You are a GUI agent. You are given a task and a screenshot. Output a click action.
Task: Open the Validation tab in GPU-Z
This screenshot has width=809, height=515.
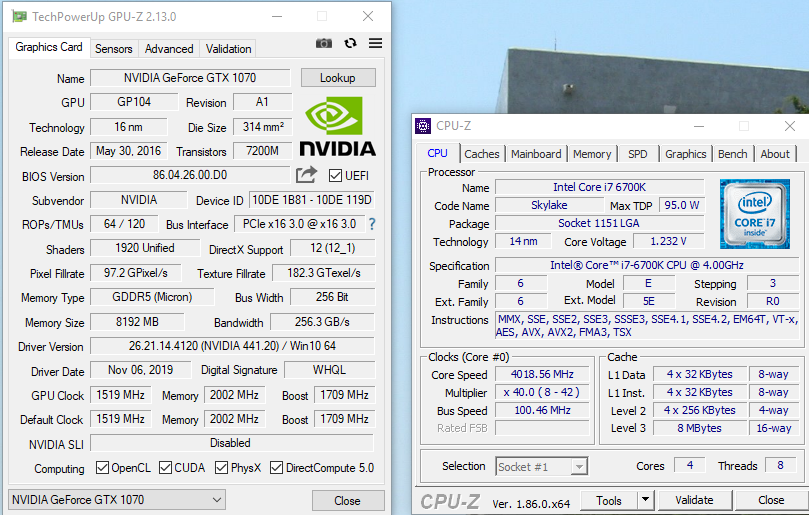point(228,49)
